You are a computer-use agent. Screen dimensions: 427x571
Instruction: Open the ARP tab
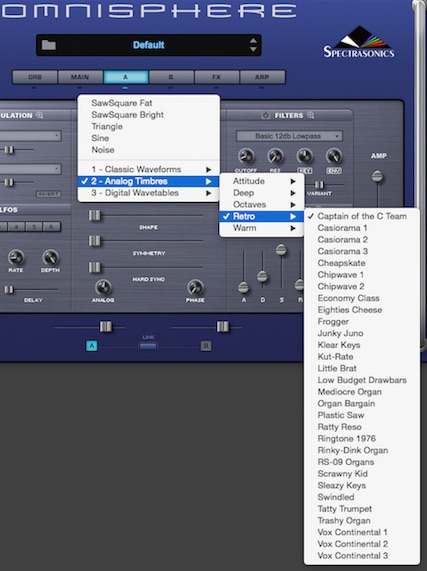(262, 77)
